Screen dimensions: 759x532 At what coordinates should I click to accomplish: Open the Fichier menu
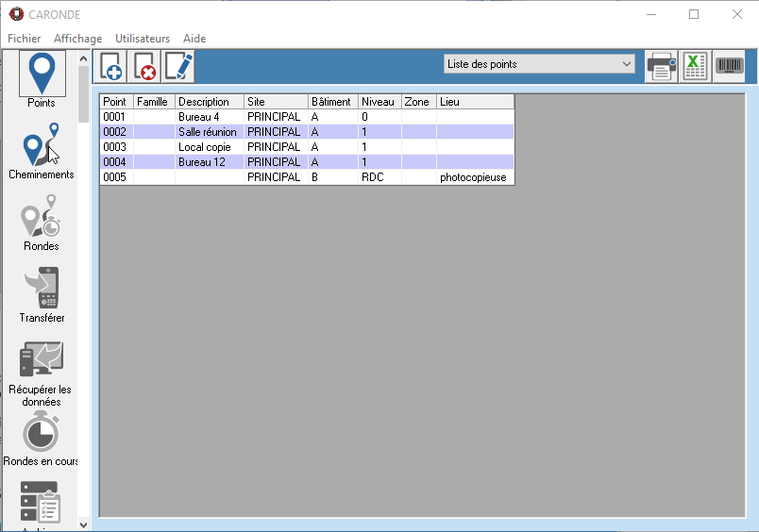(x=25, y=39)
